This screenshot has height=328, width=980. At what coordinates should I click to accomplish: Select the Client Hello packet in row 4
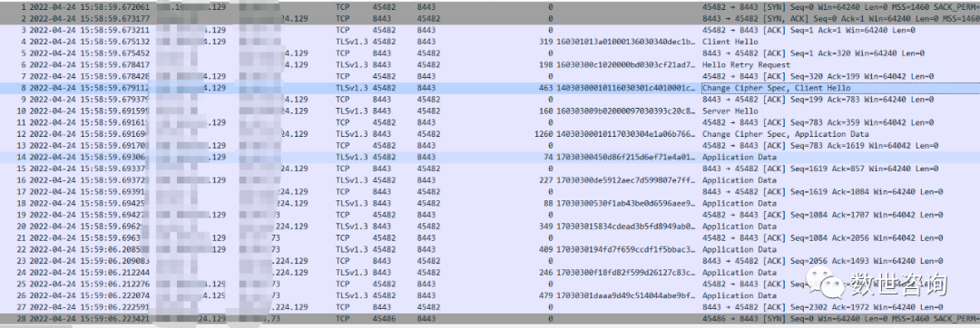tap(490, 41)
